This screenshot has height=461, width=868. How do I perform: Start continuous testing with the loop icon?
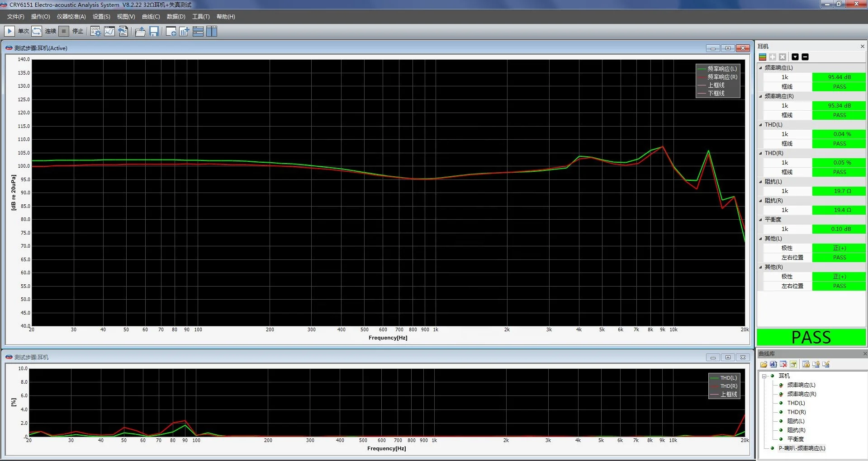pyautogui.click(x=37, y=31)
